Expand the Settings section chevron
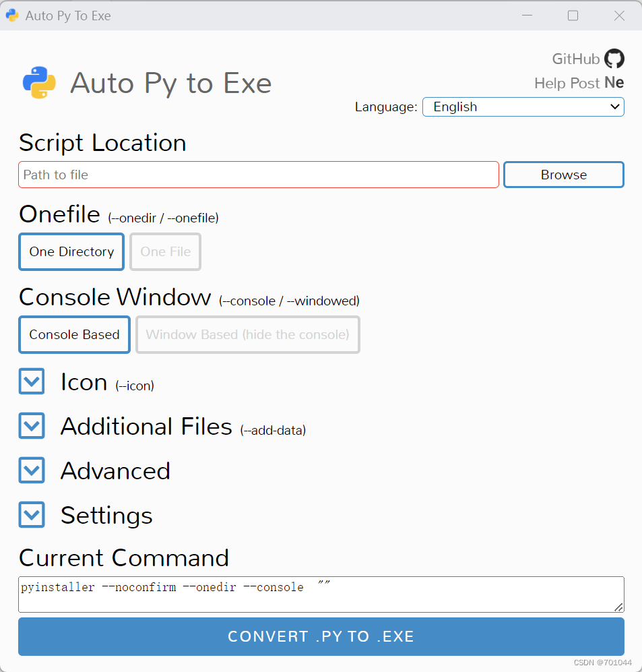Screen dimensions: 642x672 pyautogui.click(x=32, y=514)
